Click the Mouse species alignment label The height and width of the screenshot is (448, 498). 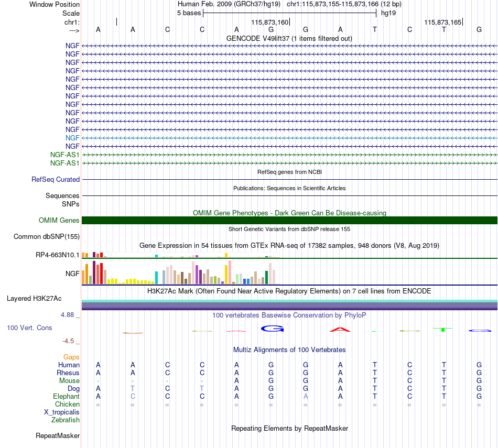(69, 380)
